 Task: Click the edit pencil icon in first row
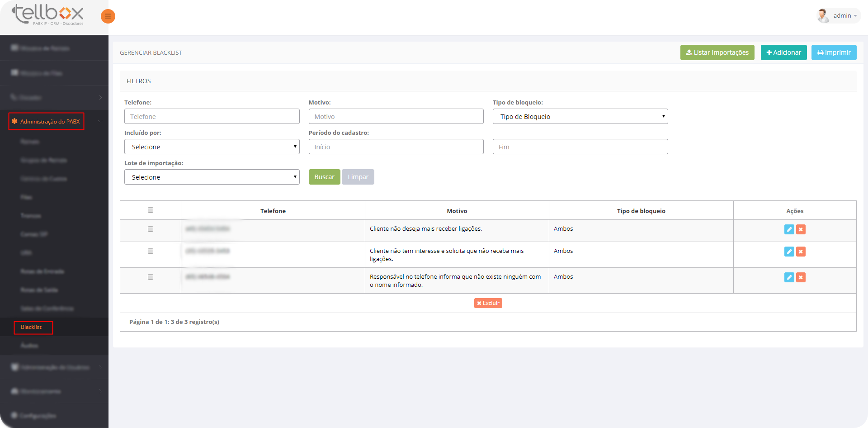pyautogui.click(x=789, y=229)
